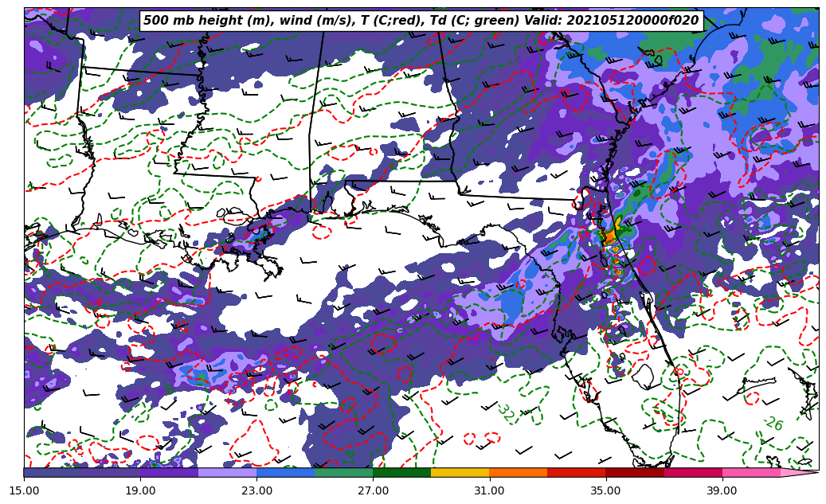Select the 23.00 colorbar tick label
Screen dimensions: 826x504
click(x=256, y=490)
